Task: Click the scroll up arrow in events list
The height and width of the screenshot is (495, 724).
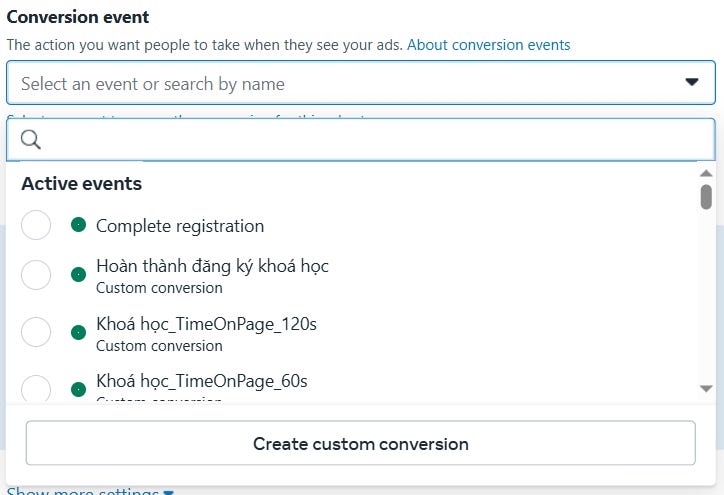Action: coord(706,173)
